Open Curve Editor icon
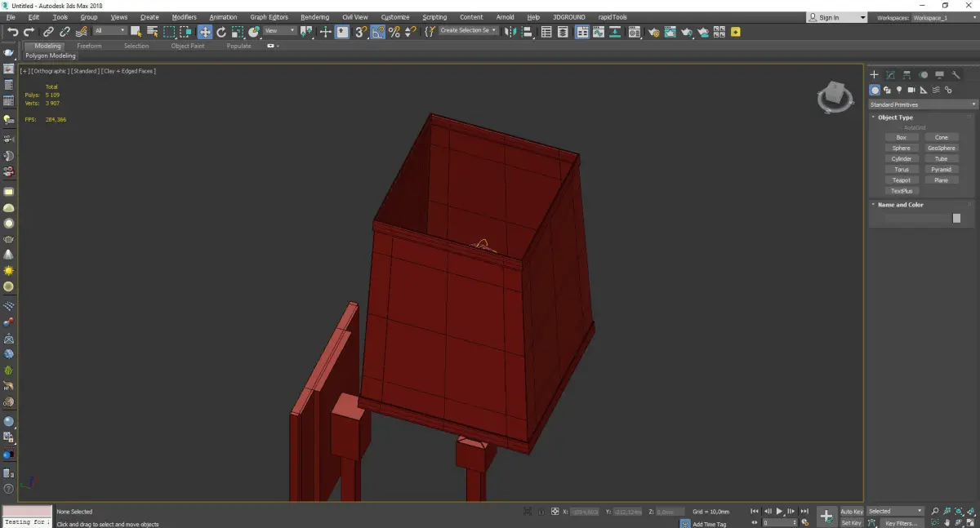 coord(599,32)
